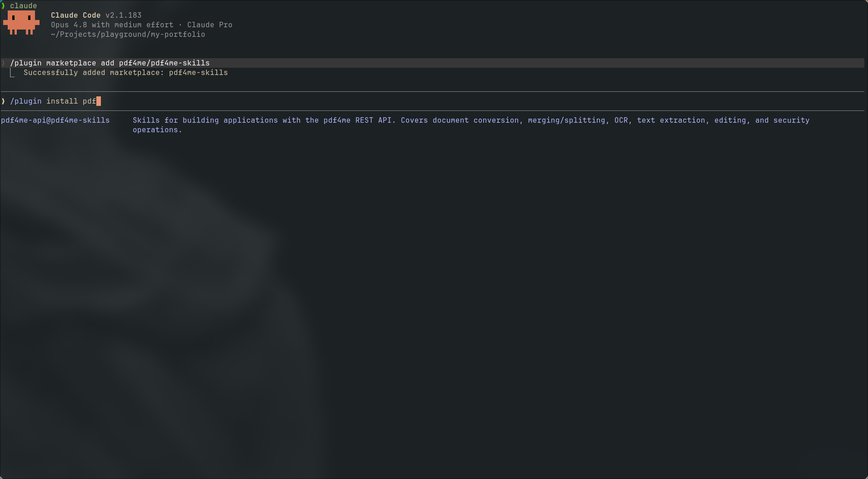Click the ~/Projects/playground/my-portfolio path
868x479 pixels.
(x=128, y=34)
